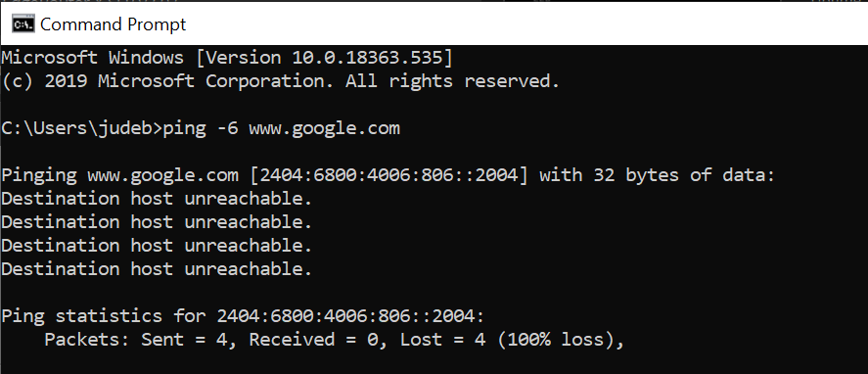Click the third Destination host unreachable line

click(157, 246)
